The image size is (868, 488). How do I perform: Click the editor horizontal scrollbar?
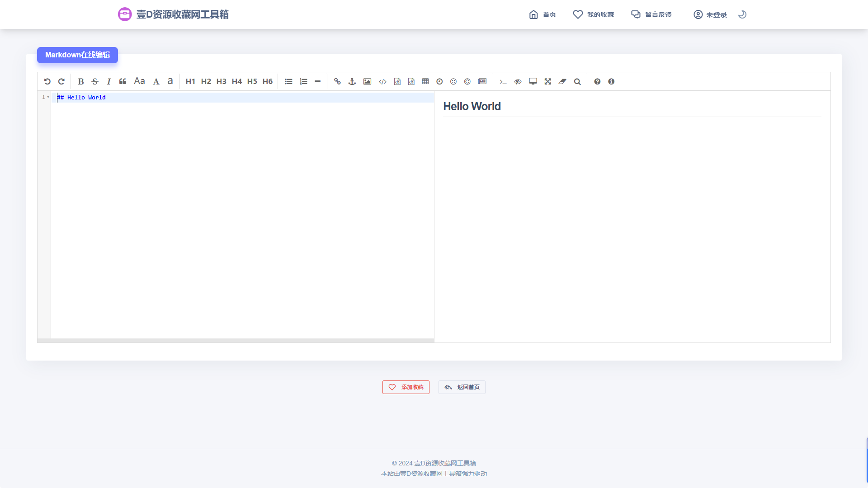click(236, 341)
